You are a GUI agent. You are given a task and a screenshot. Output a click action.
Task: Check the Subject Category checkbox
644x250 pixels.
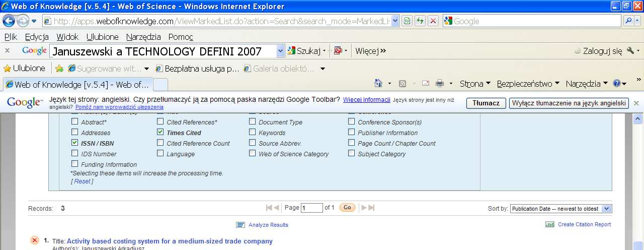point(351,153)
